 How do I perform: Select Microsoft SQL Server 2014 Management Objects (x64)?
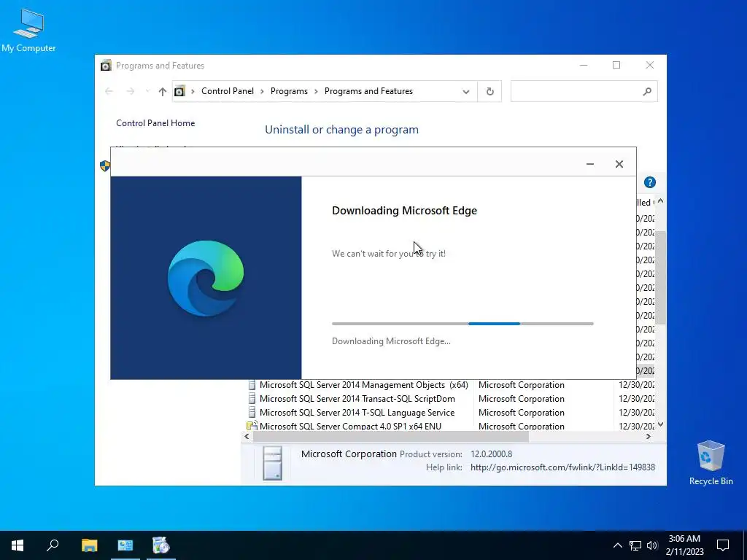point(363,385)
